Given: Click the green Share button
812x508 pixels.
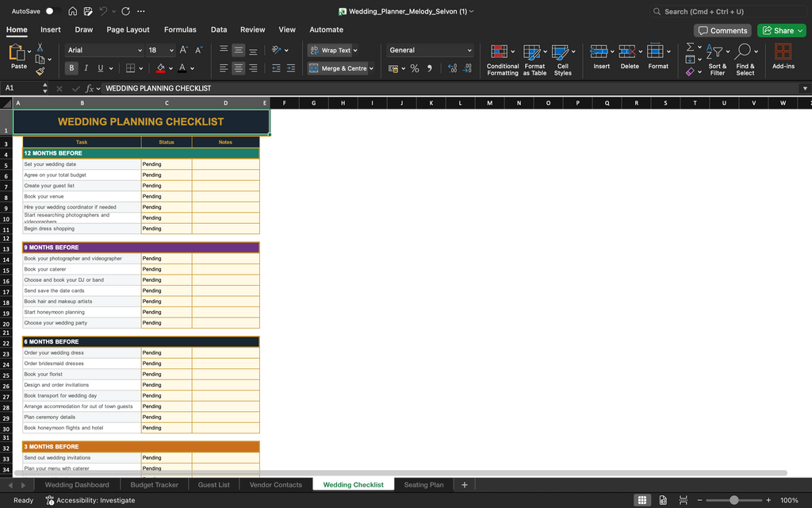Looking at the screenshot, I should tap(782, 31).
